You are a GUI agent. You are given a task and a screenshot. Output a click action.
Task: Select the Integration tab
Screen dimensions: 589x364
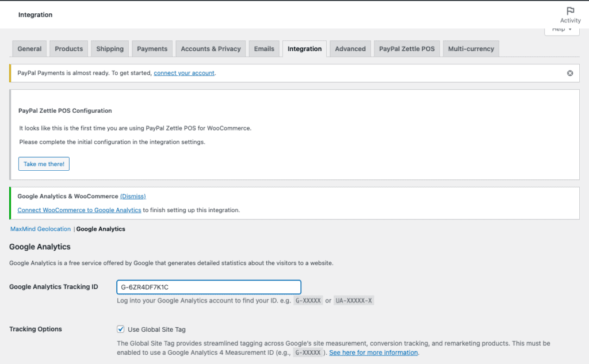(x=305, y=49)
